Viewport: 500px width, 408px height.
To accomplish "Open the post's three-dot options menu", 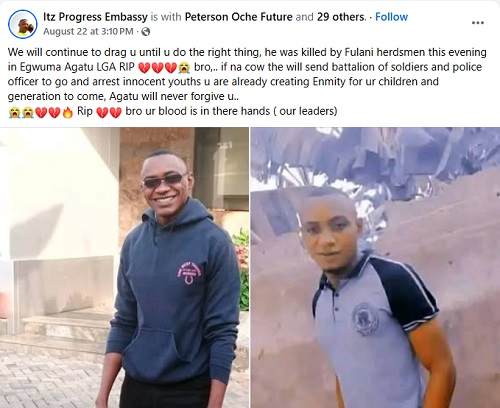I will click(477, 23).
